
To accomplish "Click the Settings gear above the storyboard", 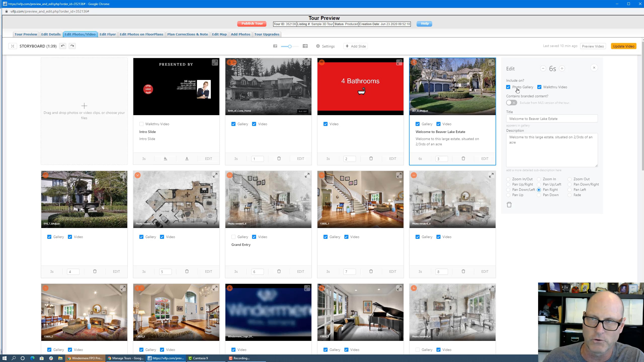I will 318,46.
